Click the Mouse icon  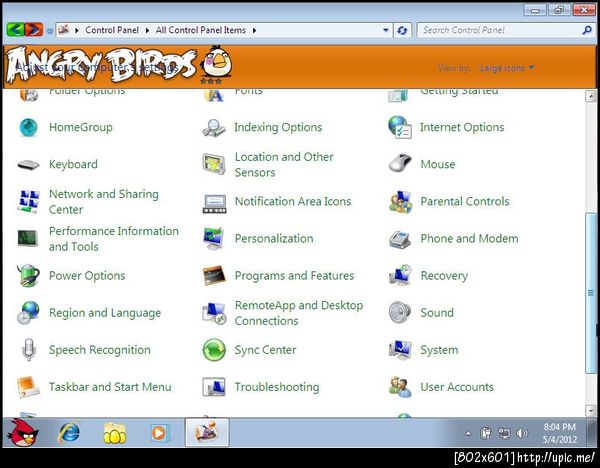[400, 163]
